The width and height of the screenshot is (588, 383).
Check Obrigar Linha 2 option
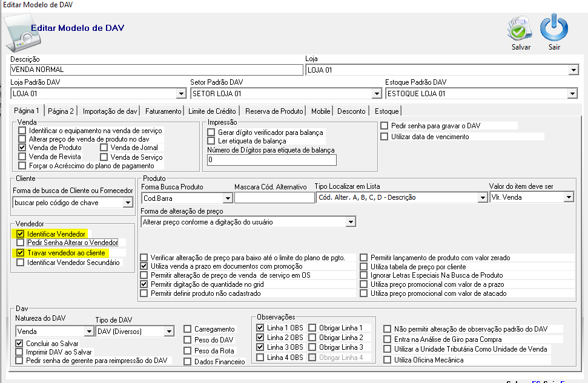click(x=312, y=338)
